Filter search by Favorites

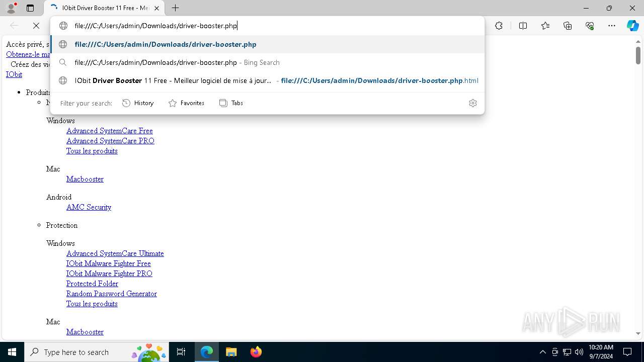[186, 103]
